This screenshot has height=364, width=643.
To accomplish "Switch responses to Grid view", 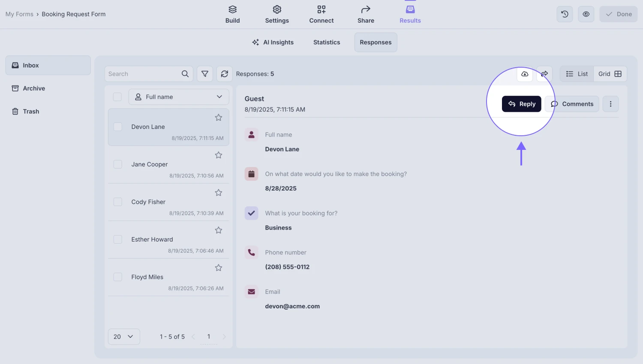I will coord(610,74).
